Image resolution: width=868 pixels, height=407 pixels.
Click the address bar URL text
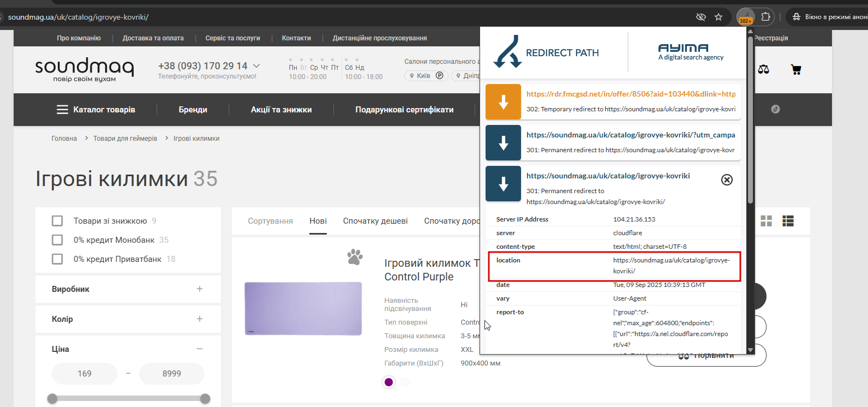(78, 17)
